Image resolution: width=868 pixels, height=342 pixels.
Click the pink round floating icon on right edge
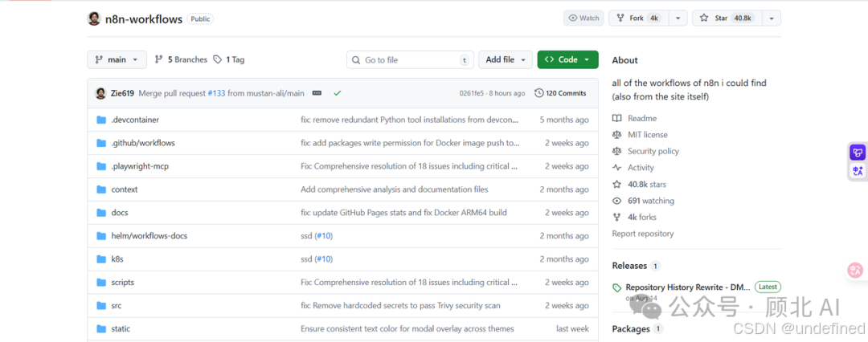856,270
